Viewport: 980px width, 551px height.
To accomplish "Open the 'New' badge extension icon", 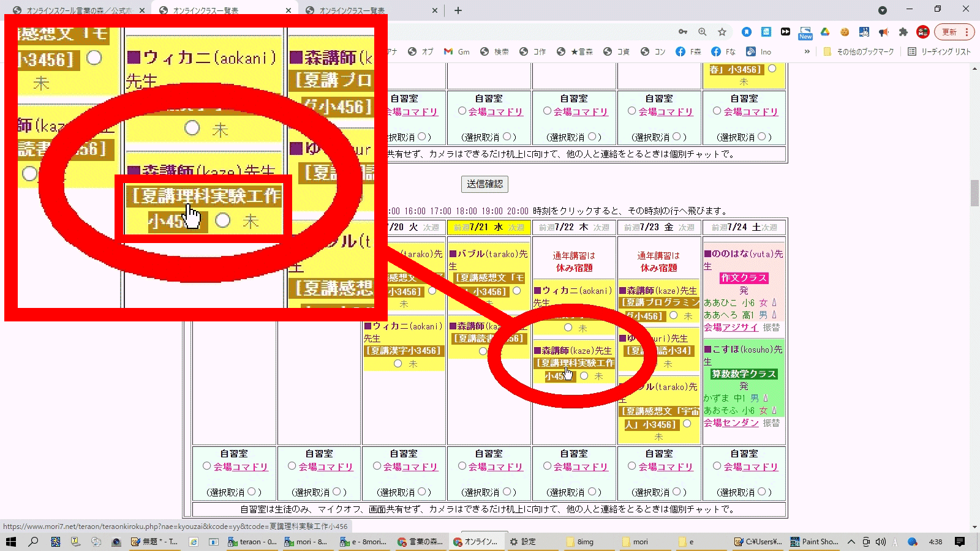I will point(805,32).
